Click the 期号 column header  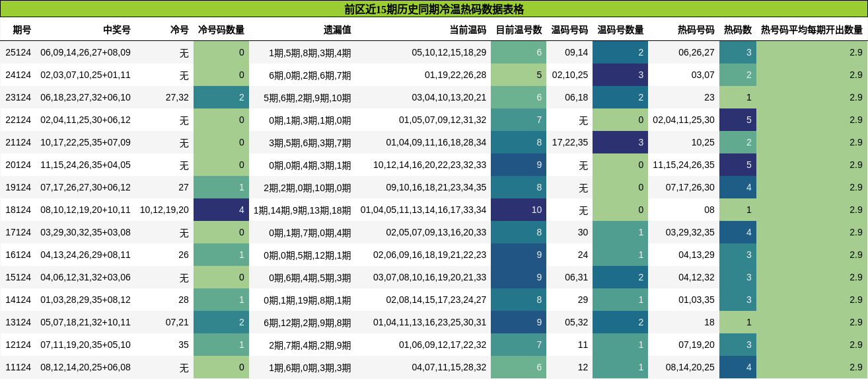coord(22,30)
